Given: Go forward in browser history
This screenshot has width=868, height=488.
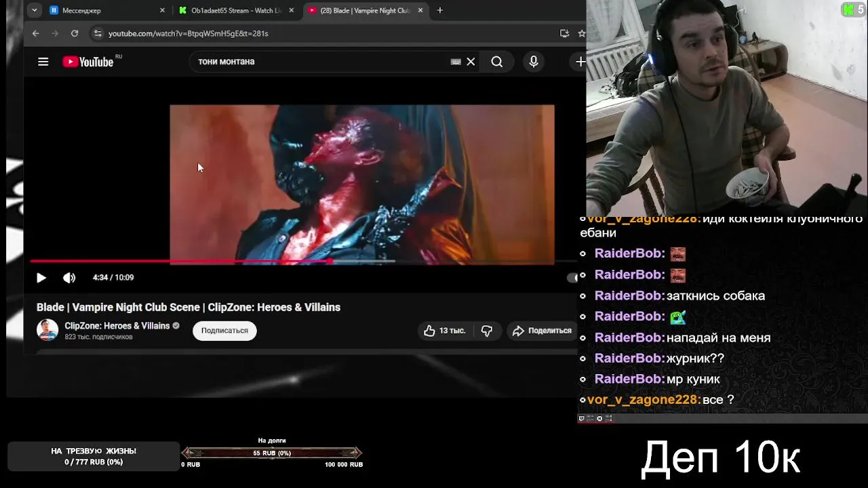Looking at the screenshot, I should tap(55, 33).
